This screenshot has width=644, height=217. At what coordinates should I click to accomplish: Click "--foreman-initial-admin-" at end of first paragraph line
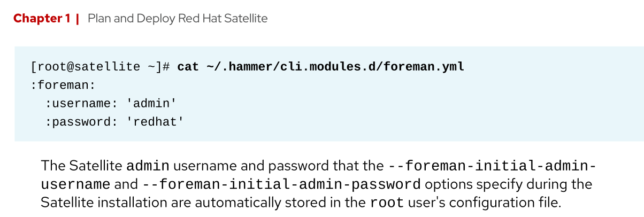pyautogui.click(x=492, y=166)
